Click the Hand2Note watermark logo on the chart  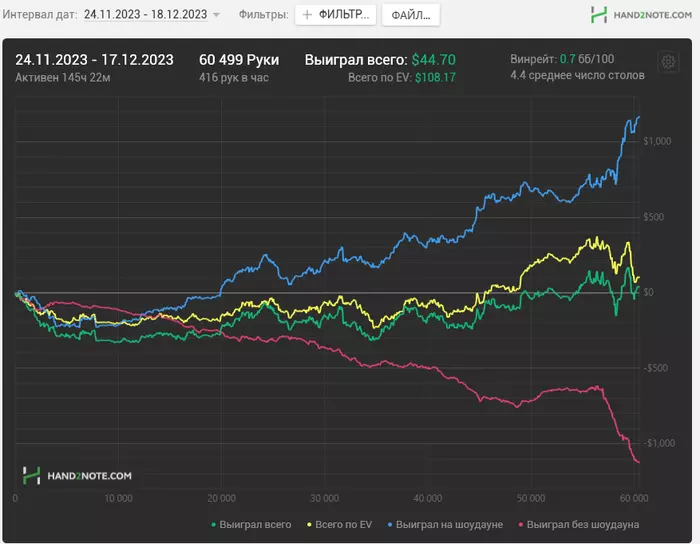pos(77,476)
